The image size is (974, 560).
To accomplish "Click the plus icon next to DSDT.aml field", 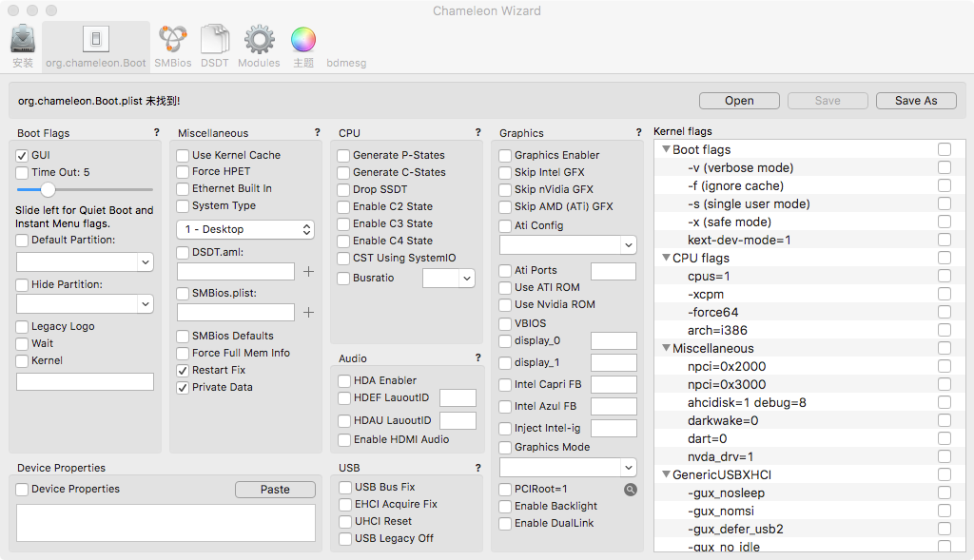I will [308, 271].
